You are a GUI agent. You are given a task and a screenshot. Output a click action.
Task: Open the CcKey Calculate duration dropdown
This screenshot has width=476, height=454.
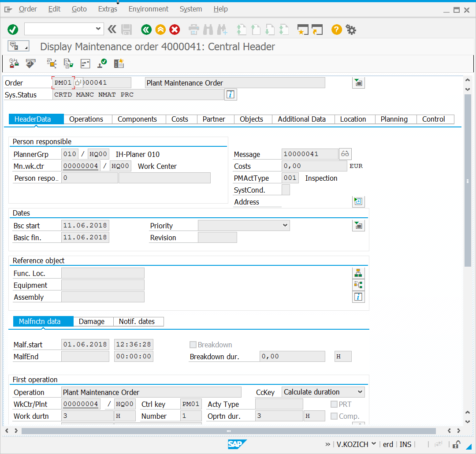[x=360, y=392]
